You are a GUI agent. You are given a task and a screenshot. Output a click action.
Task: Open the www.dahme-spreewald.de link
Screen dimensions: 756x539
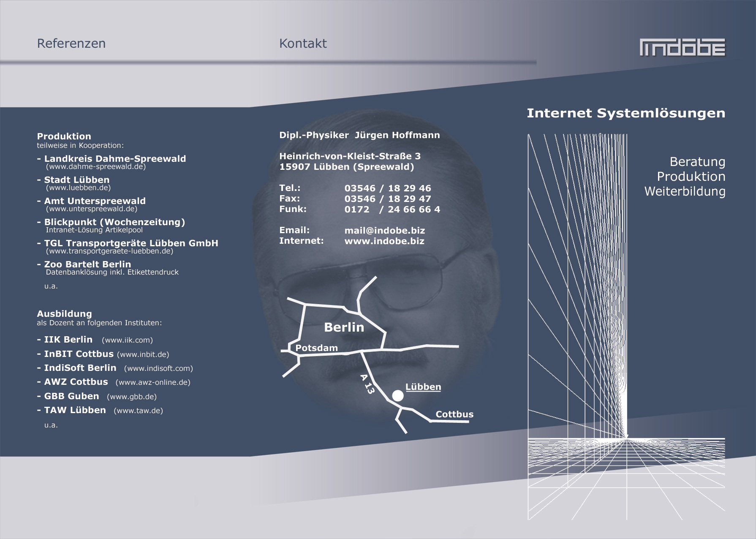pyautogui.click(x=96, y=167)
